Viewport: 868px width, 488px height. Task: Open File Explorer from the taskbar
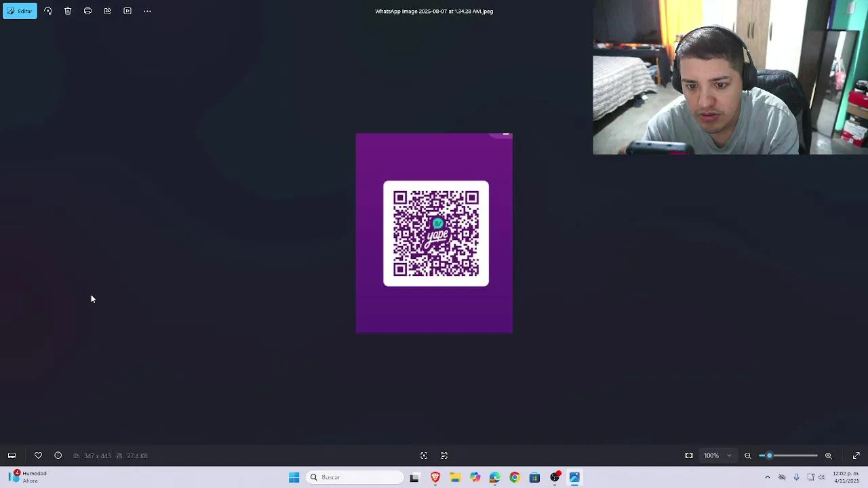coord(455,477)
